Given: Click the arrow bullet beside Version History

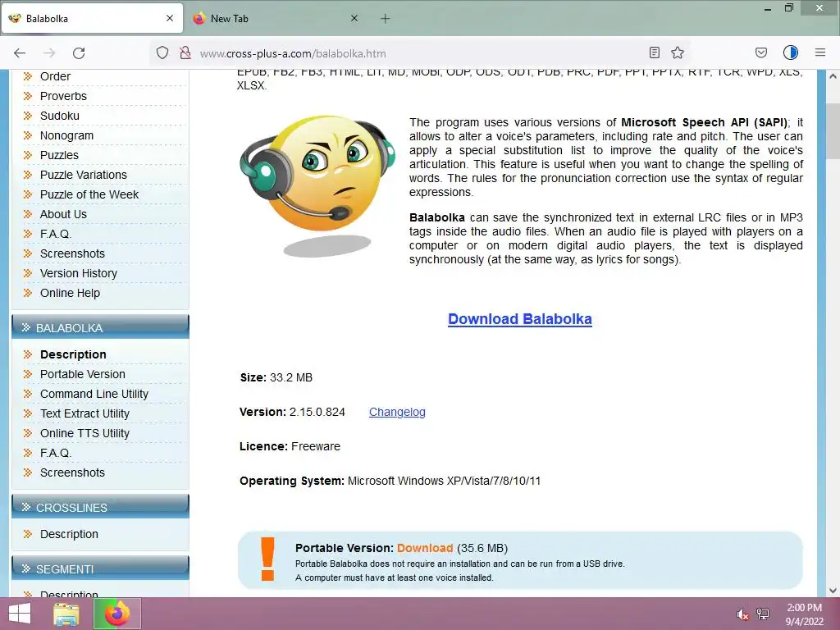Looking at the screenshot, I should point(28,273).
